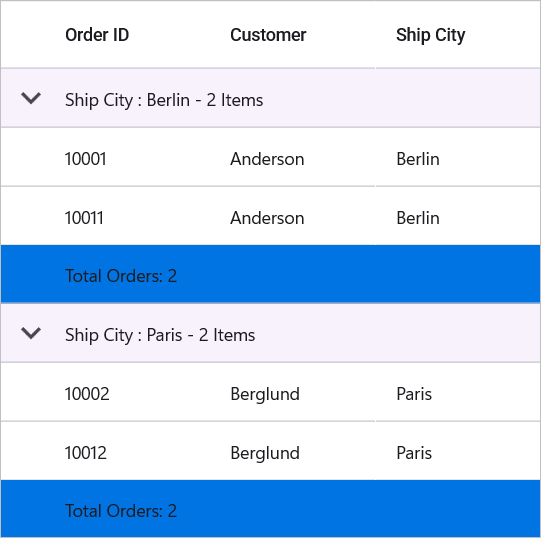Click Paris ship city in order 10012 row
This screenshot has height=538, width=541.
pyautogui.click(x=414, y=453)
